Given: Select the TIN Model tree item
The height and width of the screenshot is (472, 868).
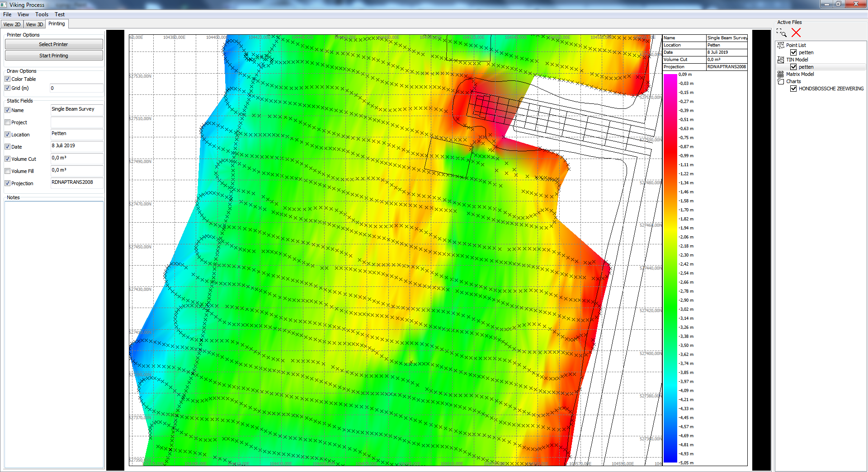Looking at the screenshot, I should coord(797,60).
